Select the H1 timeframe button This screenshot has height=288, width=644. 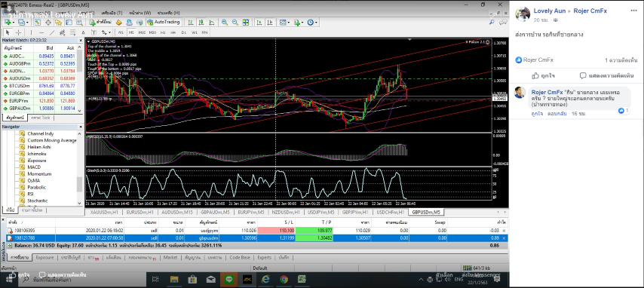tap(163, 32)
